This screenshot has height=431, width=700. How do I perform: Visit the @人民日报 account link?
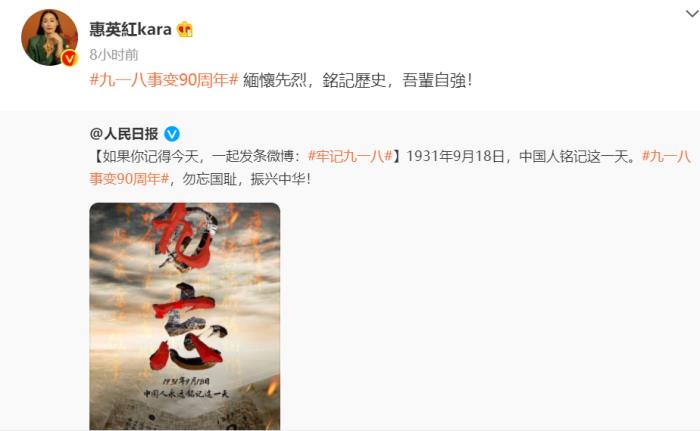pos(124,134)
